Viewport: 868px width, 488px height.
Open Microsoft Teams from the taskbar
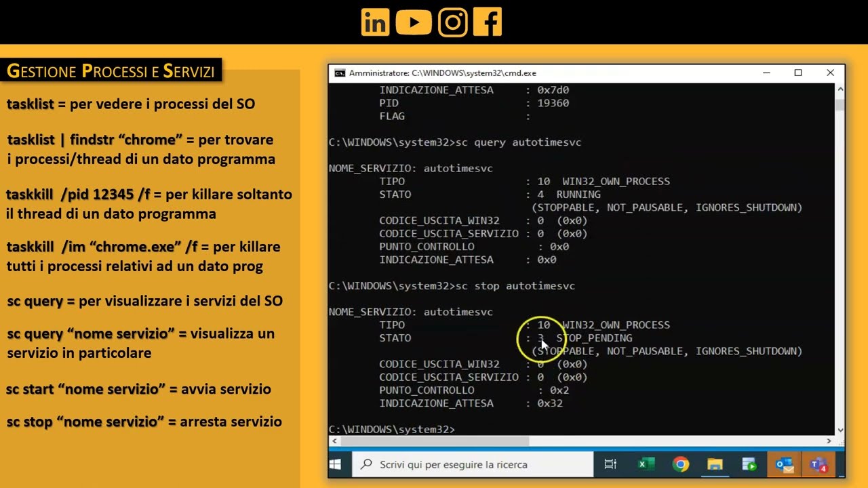(818, 464)
